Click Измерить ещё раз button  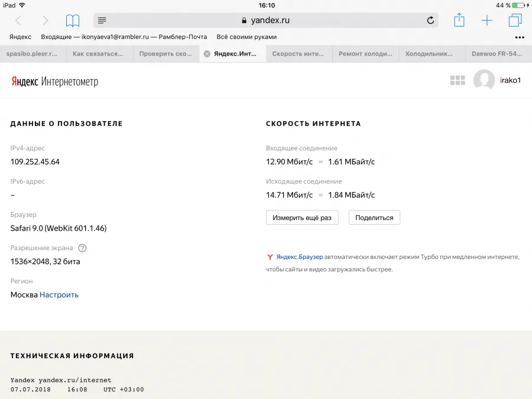pos(302,218)
